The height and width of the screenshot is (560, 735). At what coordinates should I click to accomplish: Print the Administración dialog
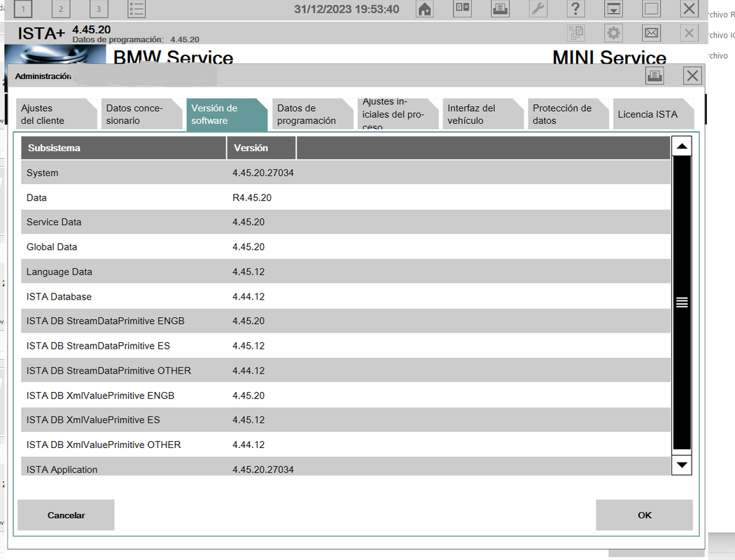(654, 76)
